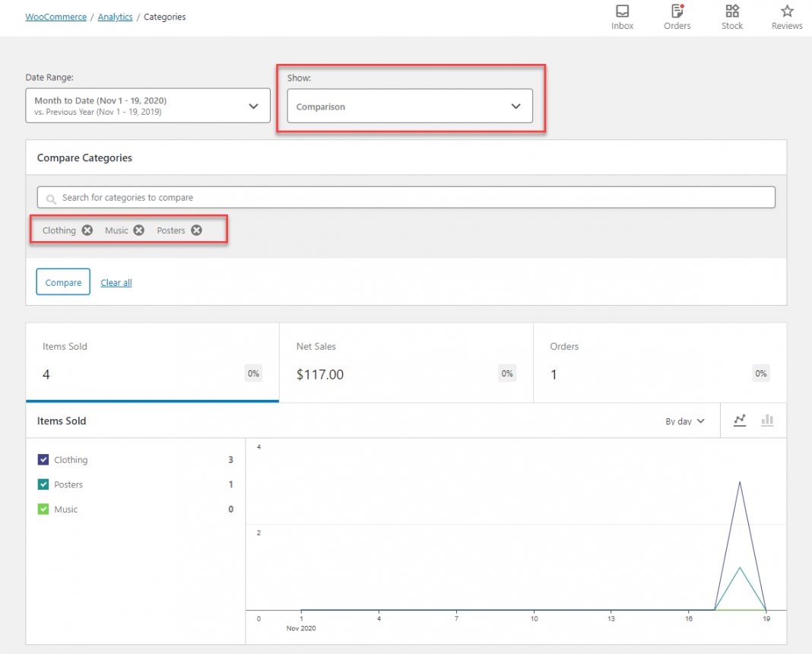Image resolution: width=812 pixels, height=654 pixels.
Task: Click the categories search field
Action: [x=406, y=197]
